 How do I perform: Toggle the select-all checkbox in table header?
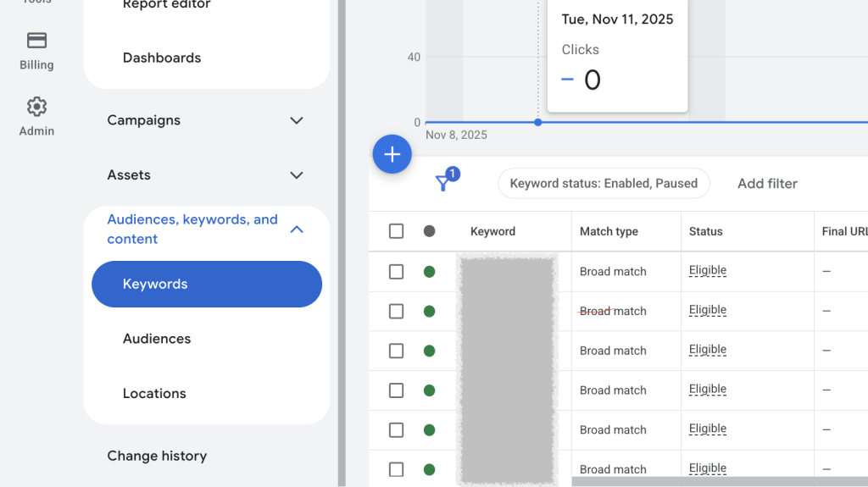(396, 231)
